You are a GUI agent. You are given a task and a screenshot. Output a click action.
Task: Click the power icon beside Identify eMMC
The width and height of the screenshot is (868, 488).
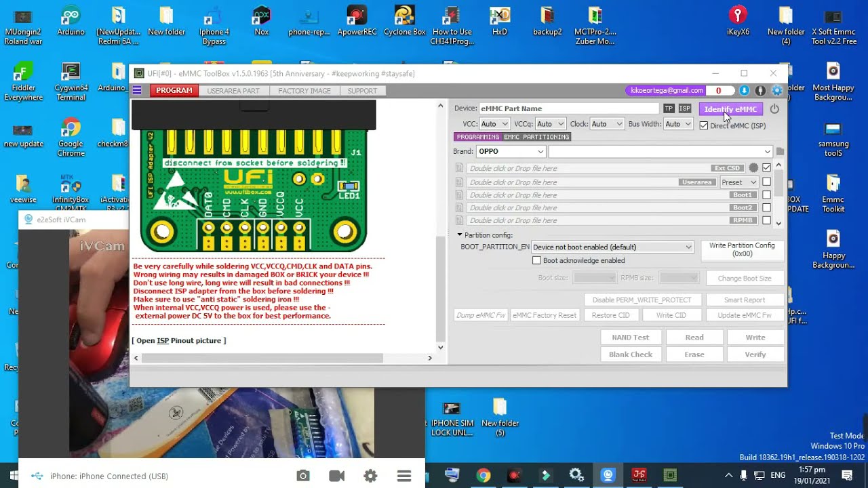click(774, 108)
